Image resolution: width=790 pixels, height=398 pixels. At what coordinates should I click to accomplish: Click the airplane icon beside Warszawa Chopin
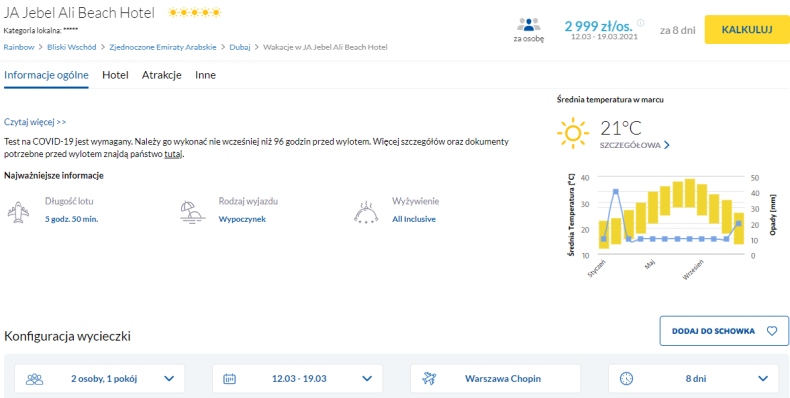click(x=429, y=378)
